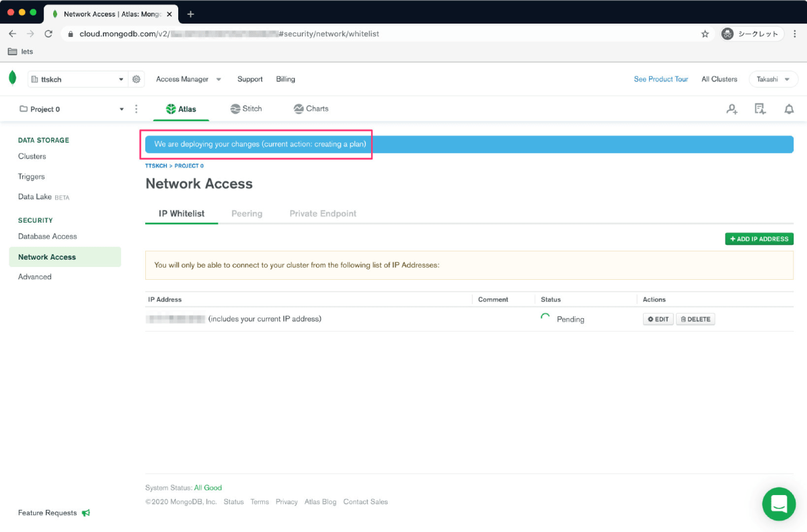Open a new browser tab
The image size is (807, 532).
click(x=191, y=13)
